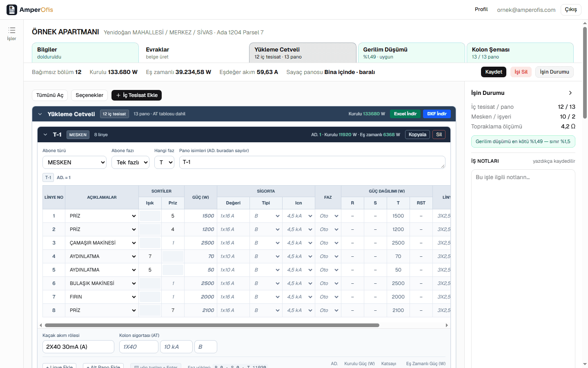Click the page vertical scrollbar thumb
The height and width of the screenshot is (368, 588).
click(585, 73)
